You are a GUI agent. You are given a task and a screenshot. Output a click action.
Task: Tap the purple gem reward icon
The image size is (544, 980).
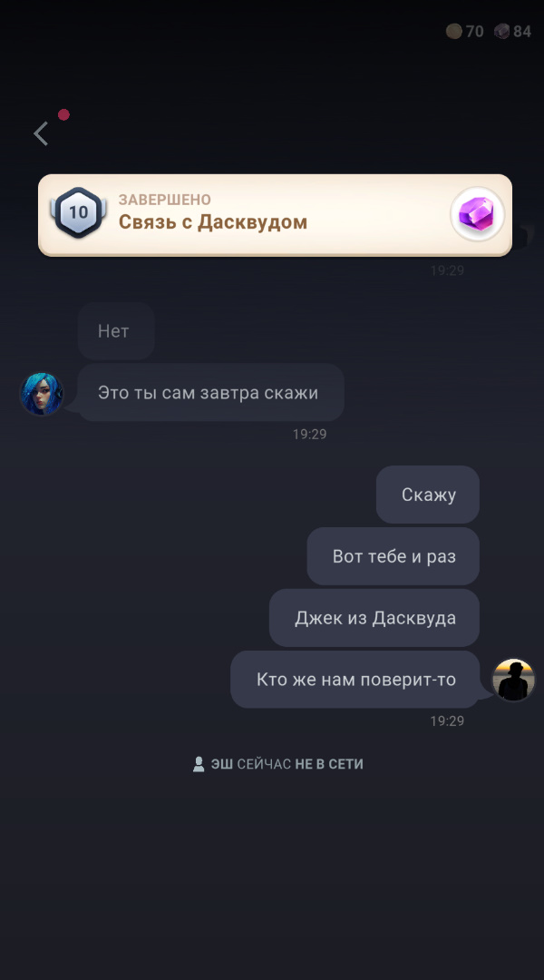tap(478, 214)
